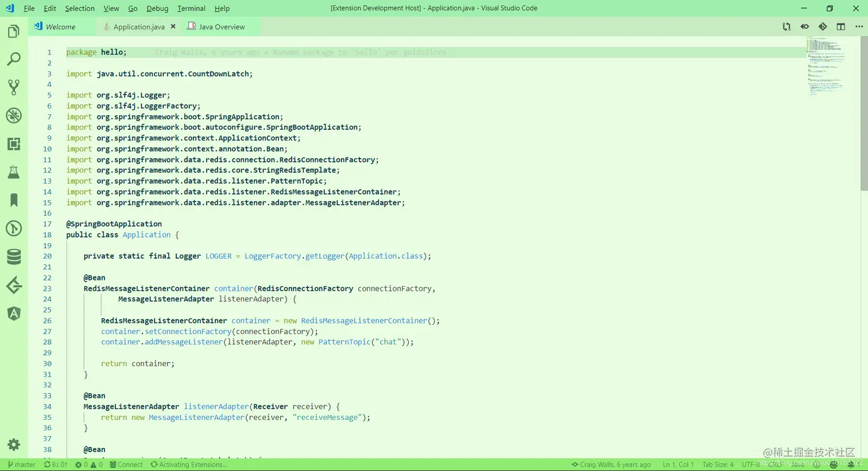868x471 pixels.
Task: Click the Connect database status item
Action: [126, 465]
